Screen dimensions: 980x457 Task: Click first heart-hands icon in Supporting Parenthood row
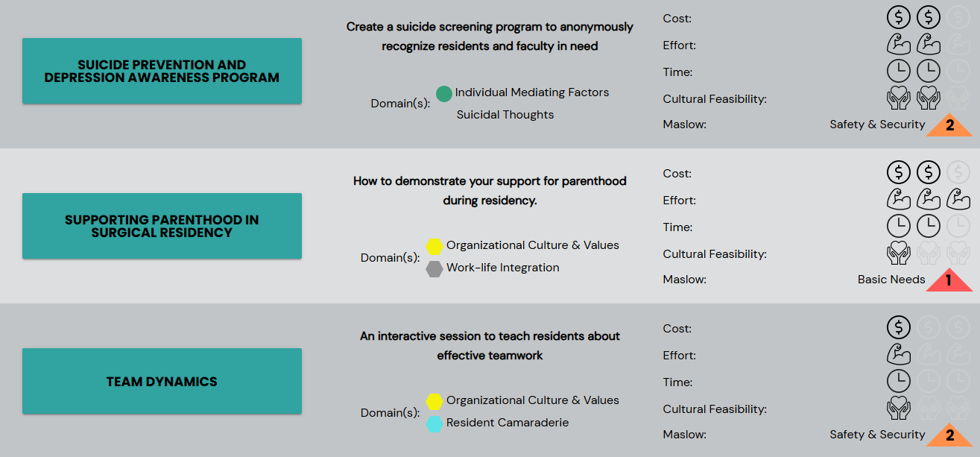[x=899, y=253]
